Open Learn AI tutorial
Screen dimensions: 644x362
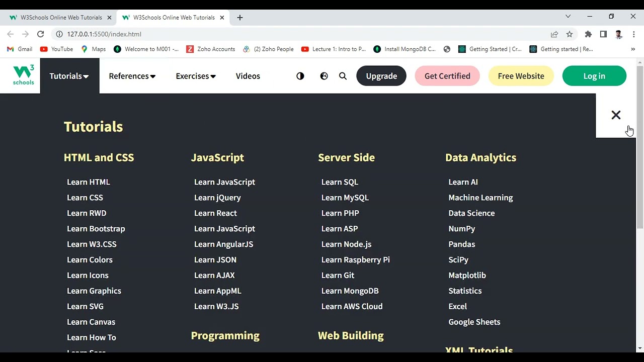click(x=463, y=182)
